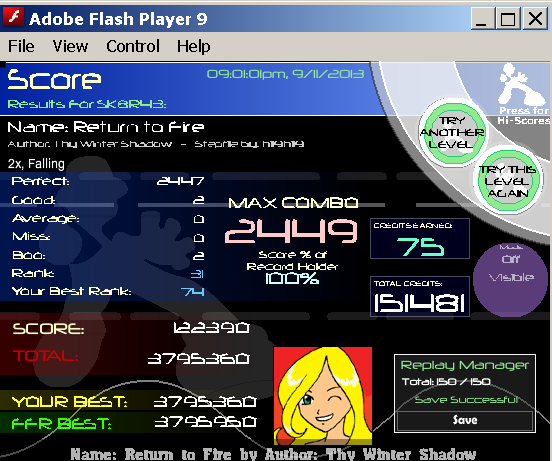The height and width of the screenshot is (461, 552).
Task: Click the Total Credits 151481 box
Action: pyautogui.click(x=420, y=296)
